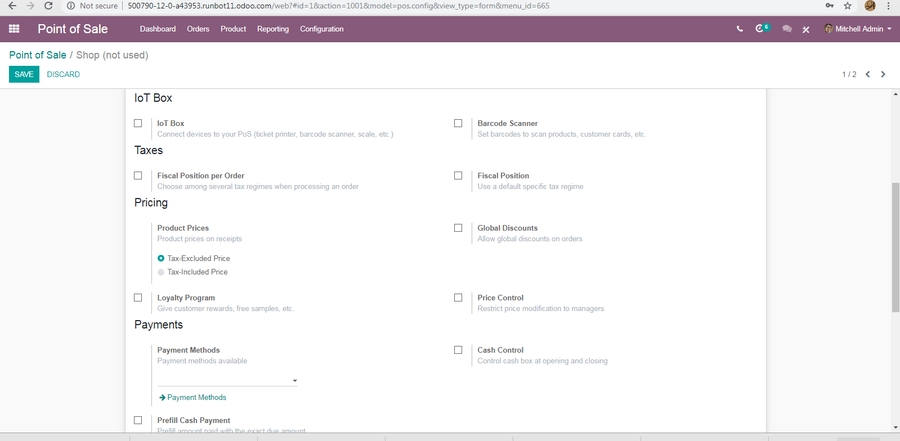Click the browser back arrow
Screen dimensions: 900x441
click(12, 6)
